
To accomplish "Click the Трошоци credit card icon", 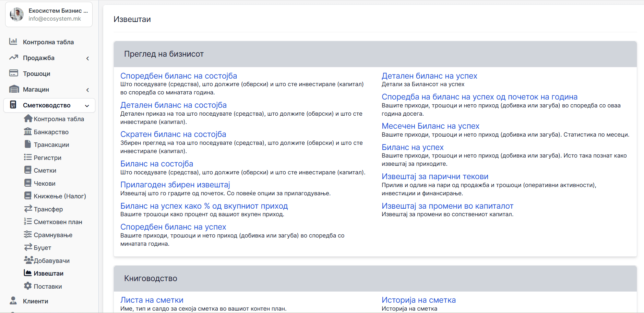I will click(13, 73).
